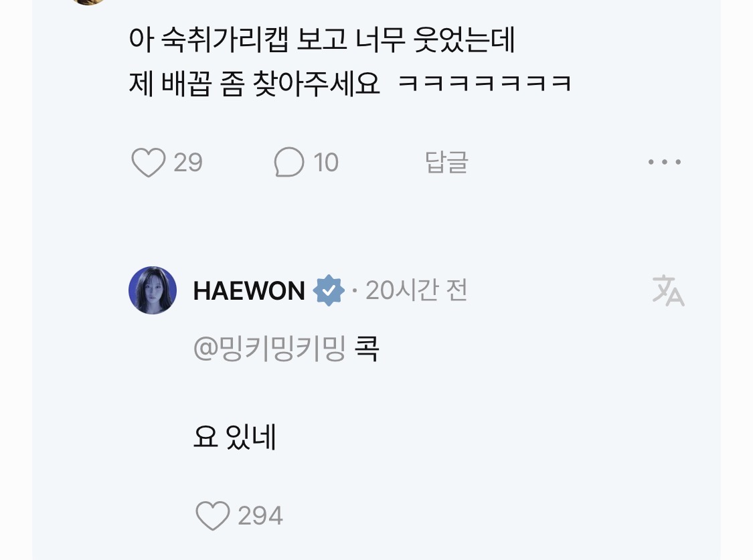Open the @밍키밍키밍 mention link
Viewport: 753px width, 560px height.
(x=270, y=349)
